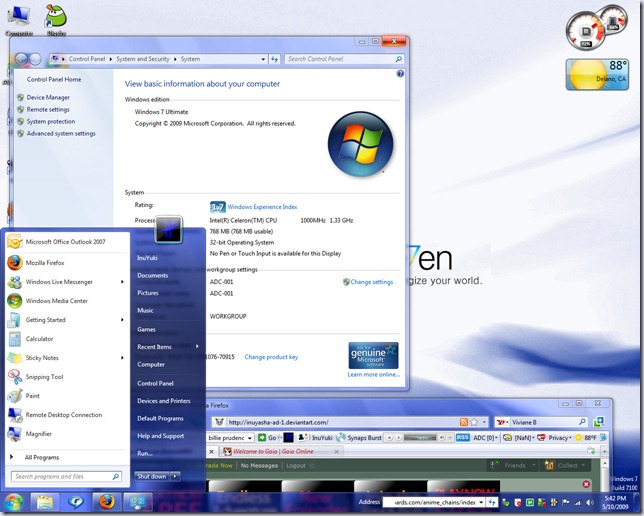Click the green Go arrow in Firefox toolbar
Image resolution: width=644 pixels, height=516 pixels.
262,438
